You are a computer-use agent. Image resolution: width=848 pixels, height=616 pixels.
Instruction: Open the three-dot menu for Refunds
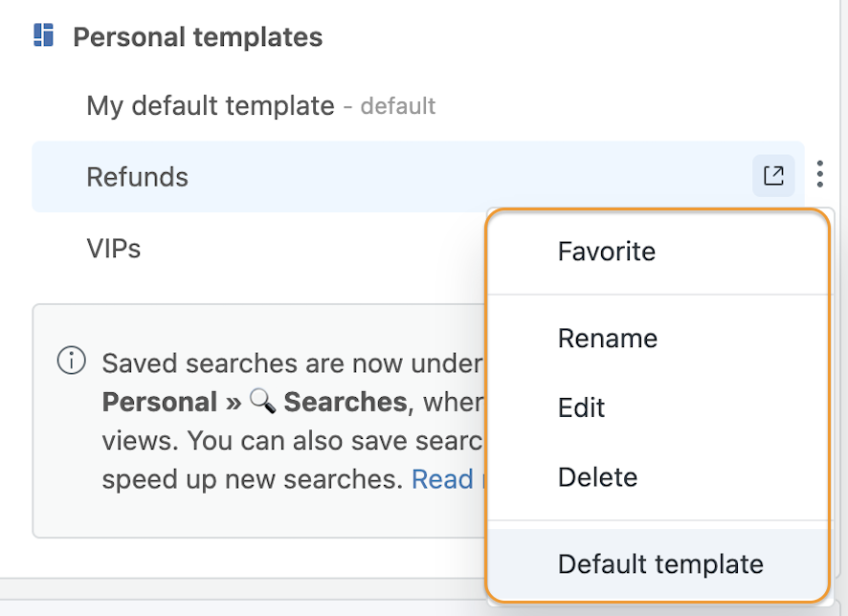click(820, 174)
